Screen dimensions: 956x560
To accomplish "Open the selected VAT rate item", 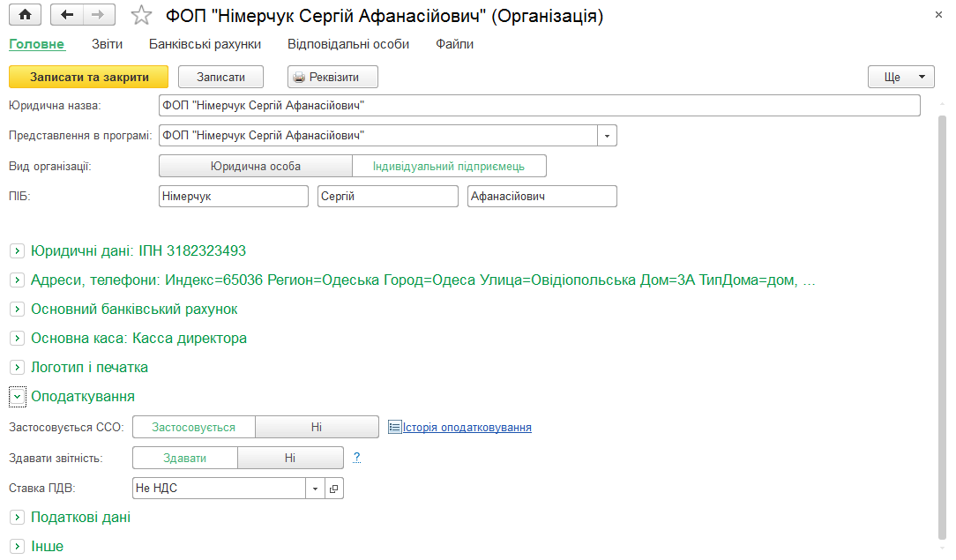I will coord(334,488).
